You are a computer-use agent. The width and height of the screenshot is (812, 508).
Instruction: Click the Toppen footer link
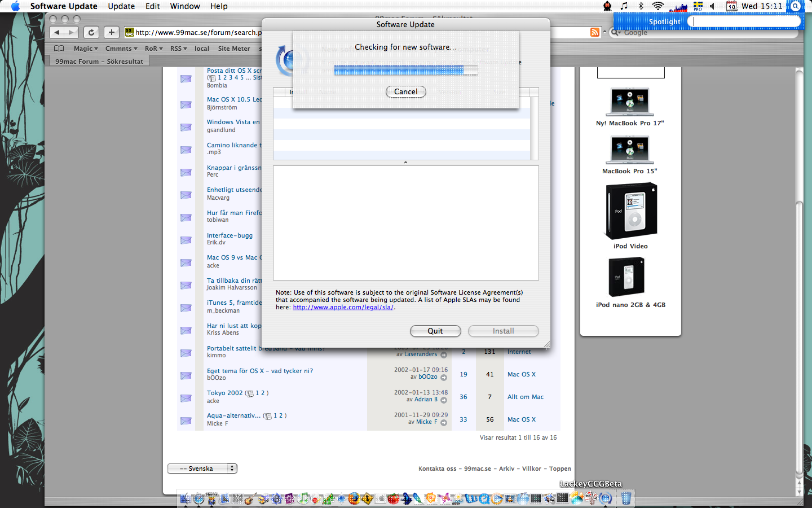click(560, 468)
